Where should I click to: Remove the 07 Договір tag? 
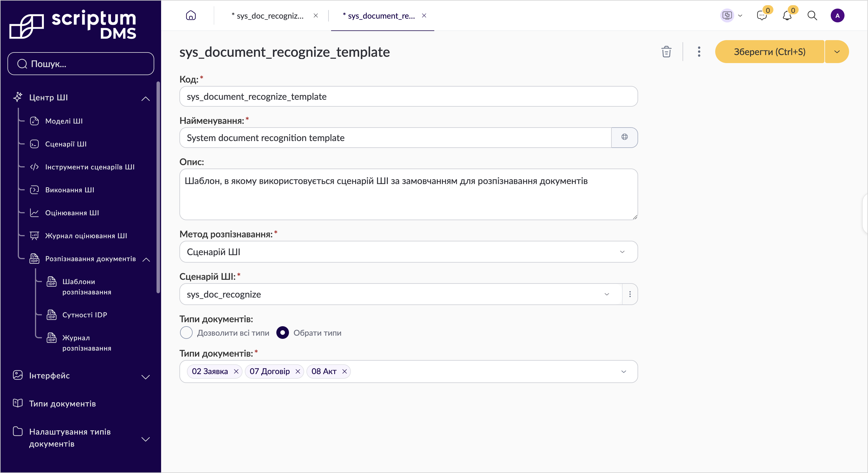(298, 371)
